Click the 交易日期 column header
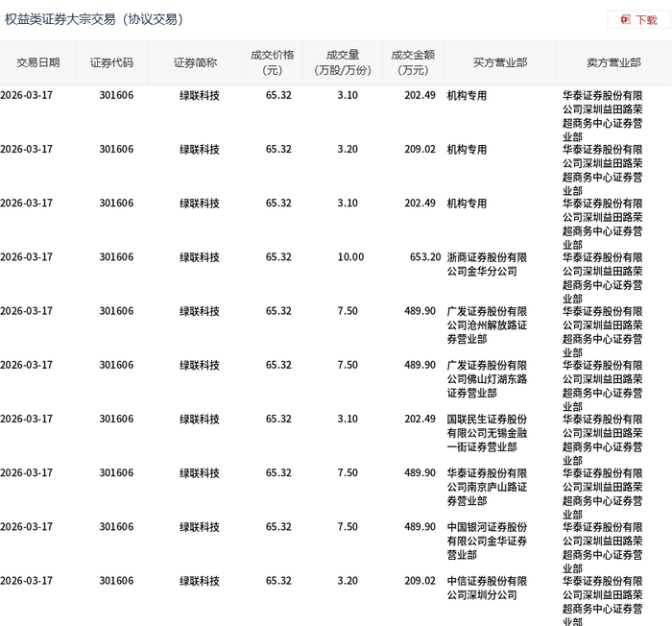672x626 pixels. click(x=37, y=62)
